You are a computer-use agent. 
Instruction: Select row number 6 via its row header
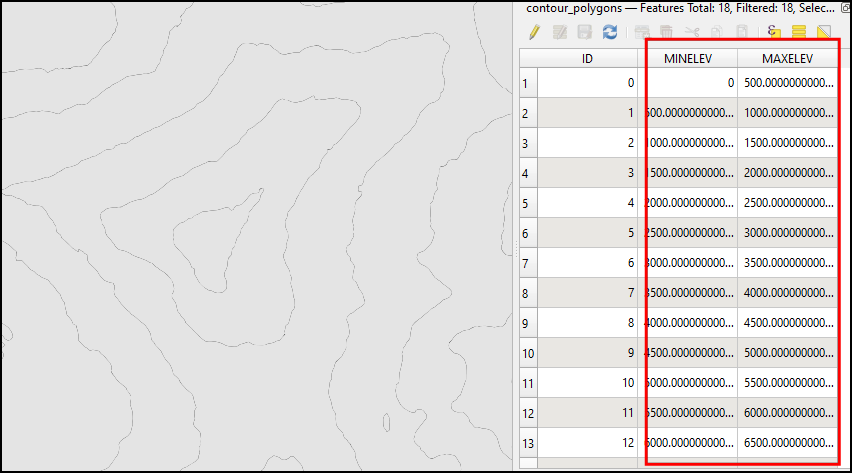point(528,233)
